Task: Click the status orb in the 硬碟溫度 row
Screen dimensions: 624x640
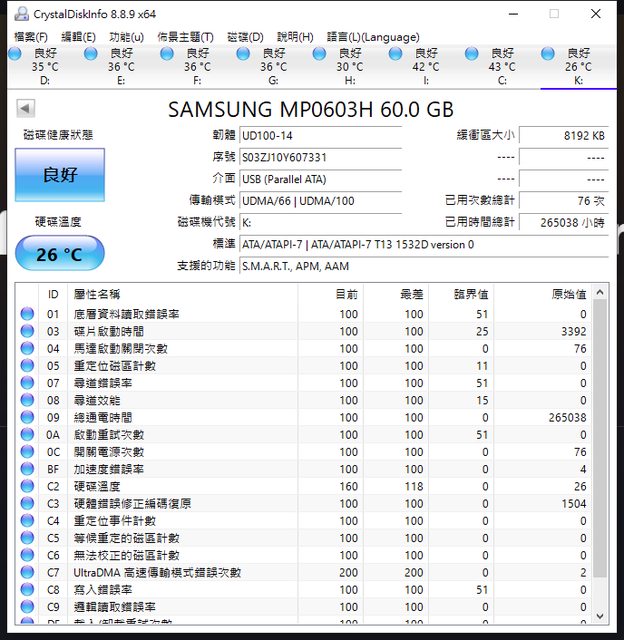Action: click(27, 486)
